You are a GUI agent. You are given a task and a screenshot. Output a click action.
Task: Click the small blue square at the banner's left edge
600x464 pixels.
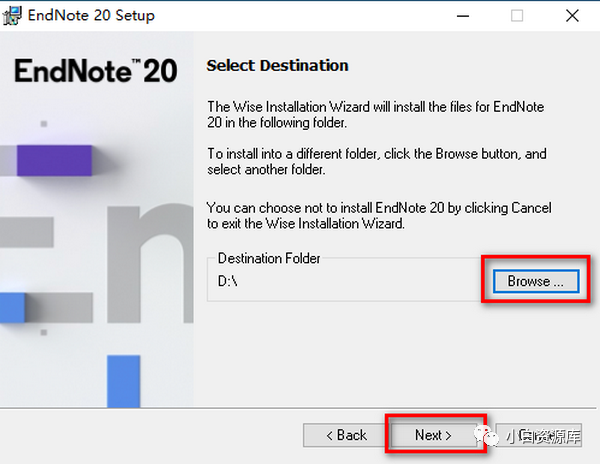tap(12, 308)
